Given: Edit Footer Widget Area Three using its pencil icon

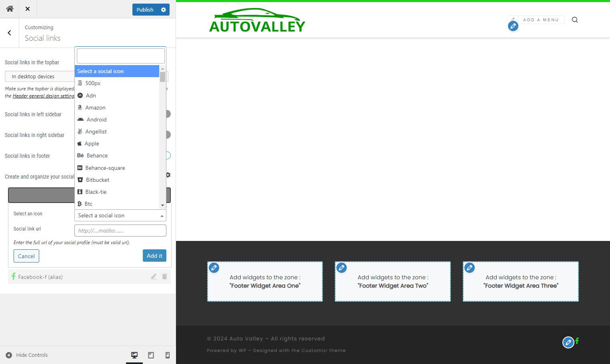Looking at the screenshot, I should tap(470, 268).
